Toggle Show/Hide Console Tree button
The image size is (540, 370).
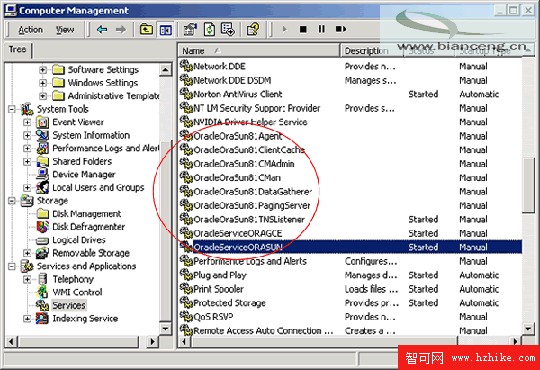click(166, 30)
